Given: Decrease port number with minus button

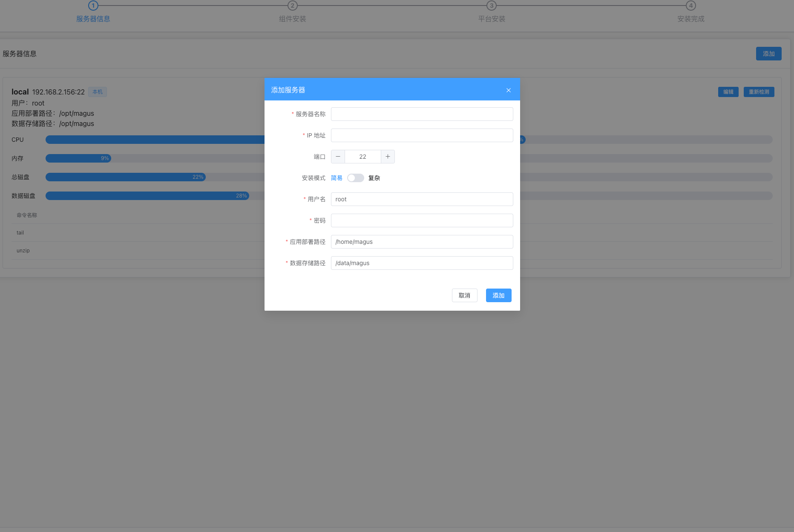Looking at the screenshot, I should [338, 157].
